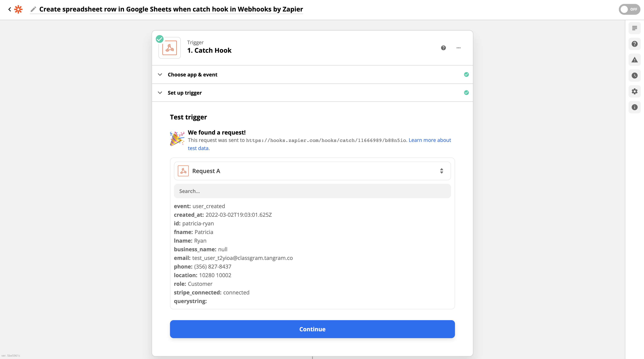This screenshot has height=359, width=644.
Task: Click the Test trigger heading
Action: [188, 117]
